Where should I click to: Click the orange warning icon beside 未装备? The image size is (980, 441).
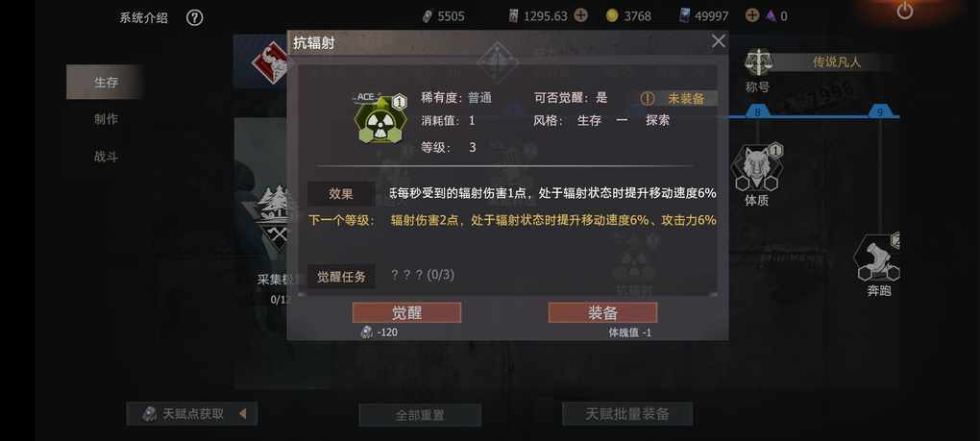tap(648, 99)
